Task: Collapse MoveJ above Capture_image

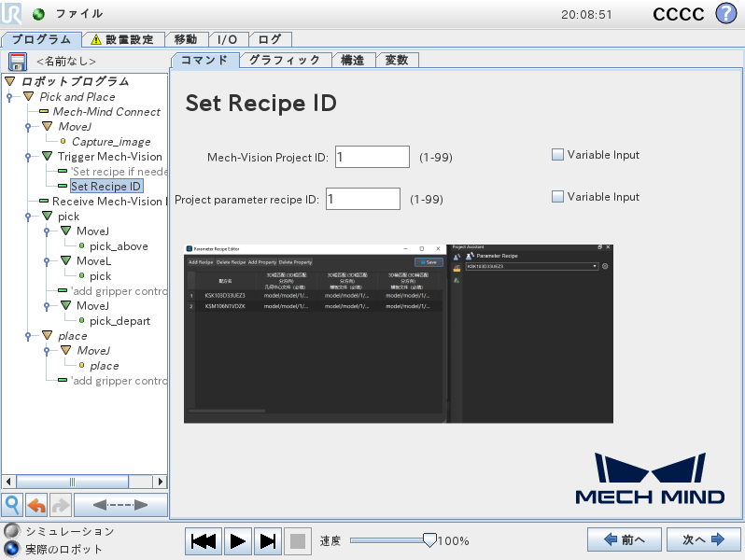Action: 47,126
